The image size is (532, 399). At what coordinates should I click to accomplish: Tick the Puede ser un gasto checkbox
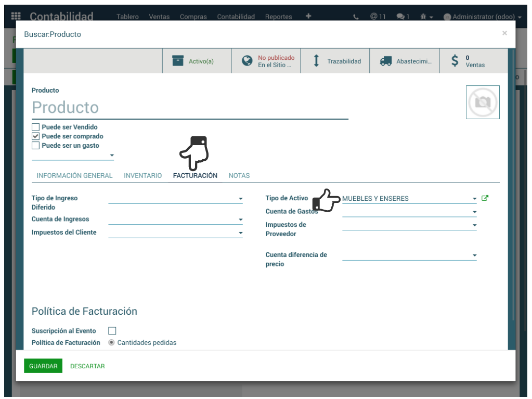tap(36, 146)
